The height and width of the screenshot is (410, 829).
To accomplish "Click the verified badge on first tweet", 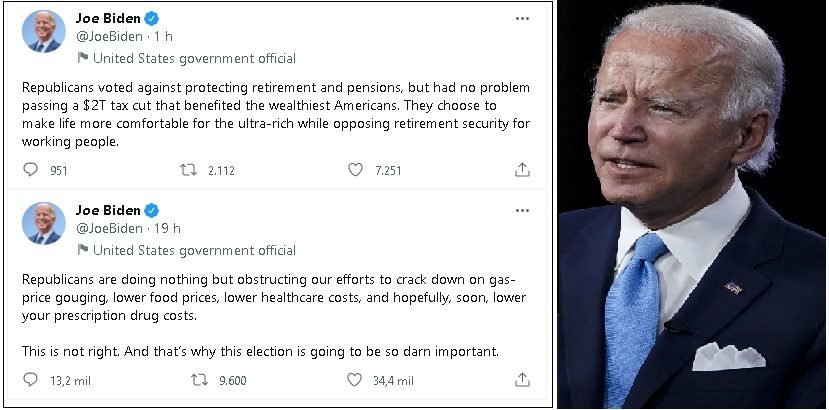I will 151,18.
